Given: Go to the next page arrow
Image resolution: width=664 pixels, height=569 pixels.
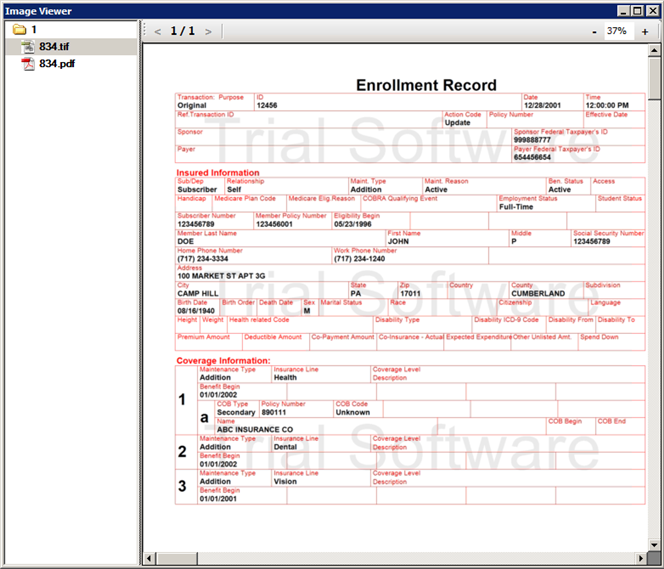Looking at the screenshot, I should click(x=208, y=31).
